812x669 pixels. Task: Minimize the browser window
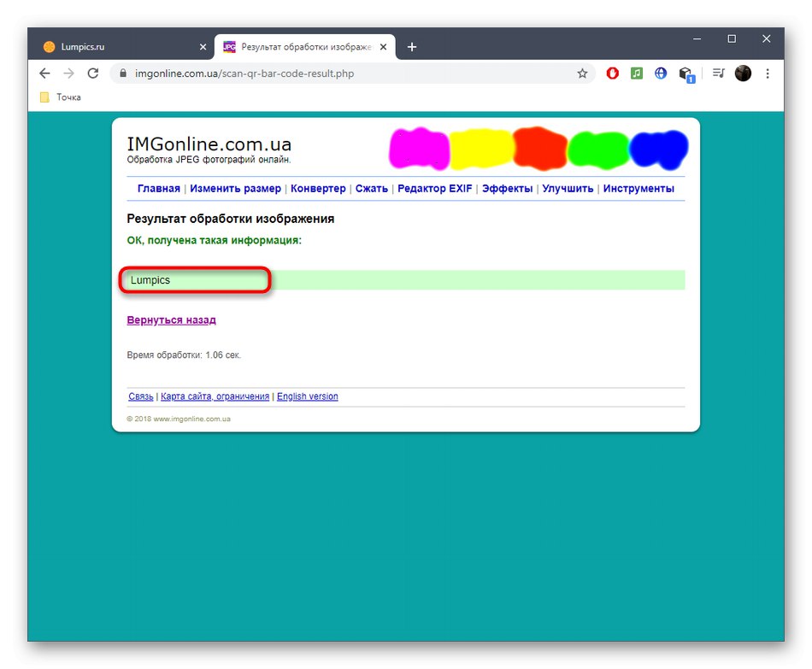click(697, 38)
